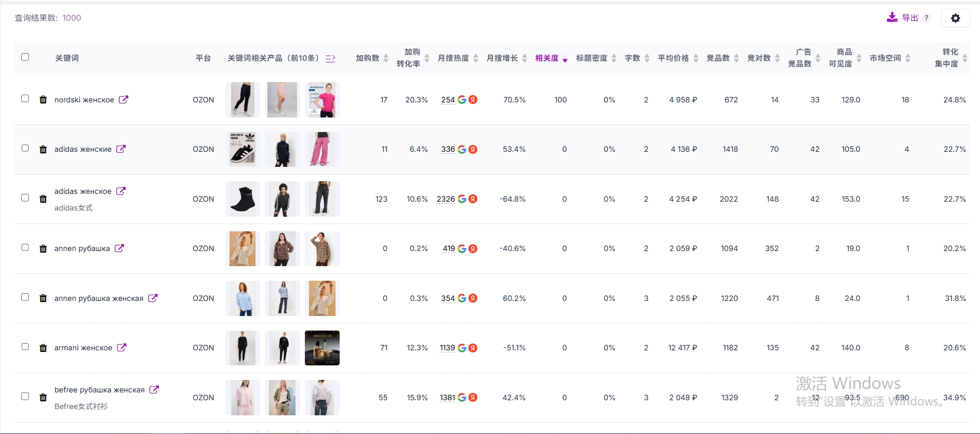Open Armani perfume thumbnail
The image size is (980, 434).
(322, 348)
